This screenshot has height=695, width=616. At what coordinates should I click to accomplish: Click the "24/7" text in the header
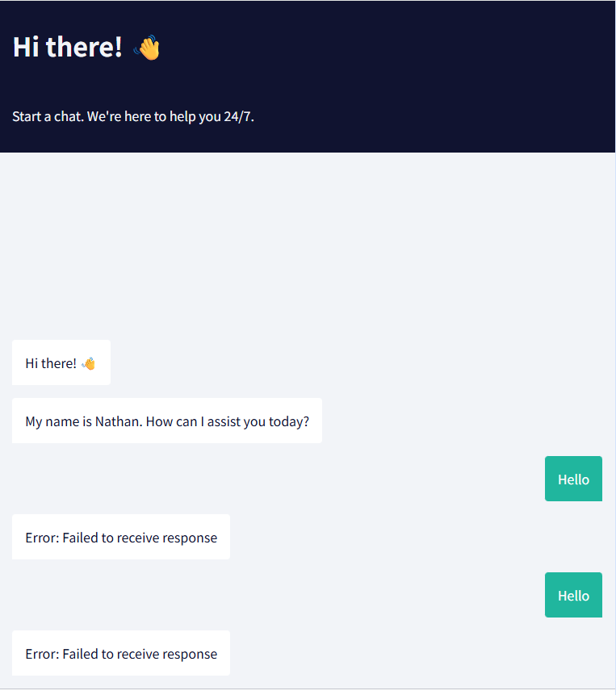pos(239,116)
